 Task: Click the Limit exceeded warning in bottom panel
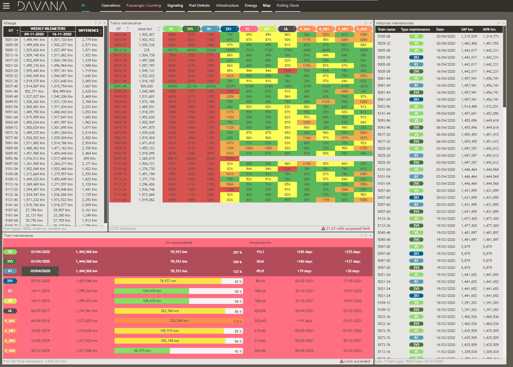pyautogui.click(x=355, y=361)
